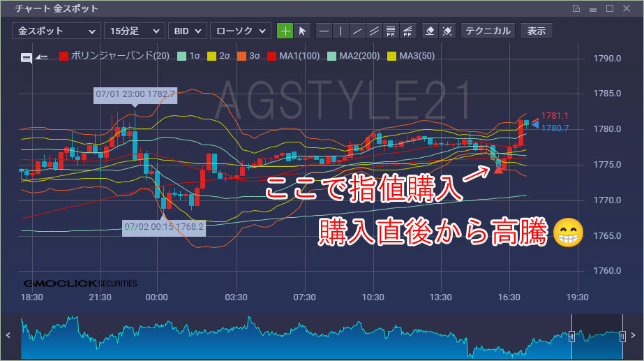
Task: Activate the Fibonacci retracement FR tool
Action: pyautogui.click(x=391, y=31)
